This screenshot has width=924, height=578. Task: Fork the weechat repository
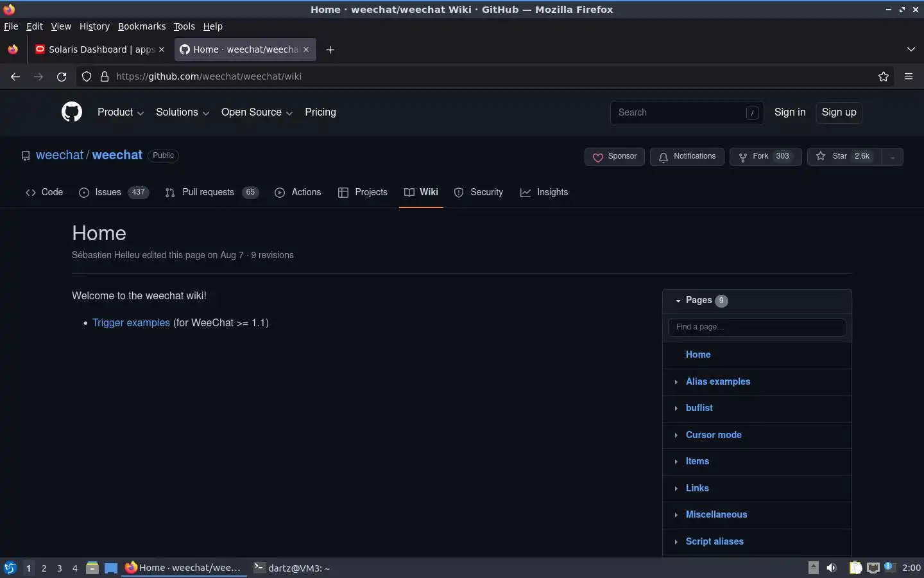[766, 157]
